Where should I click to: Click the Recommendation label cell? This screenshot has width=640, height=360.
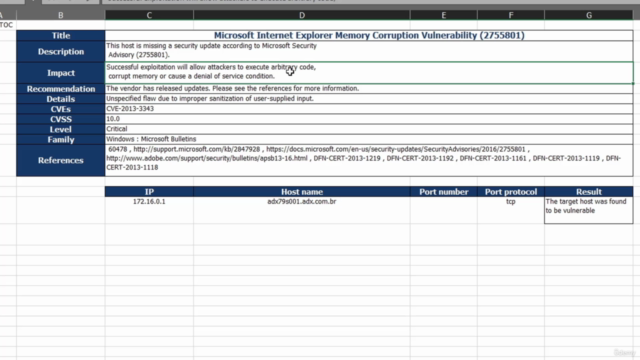pos(60,89)
